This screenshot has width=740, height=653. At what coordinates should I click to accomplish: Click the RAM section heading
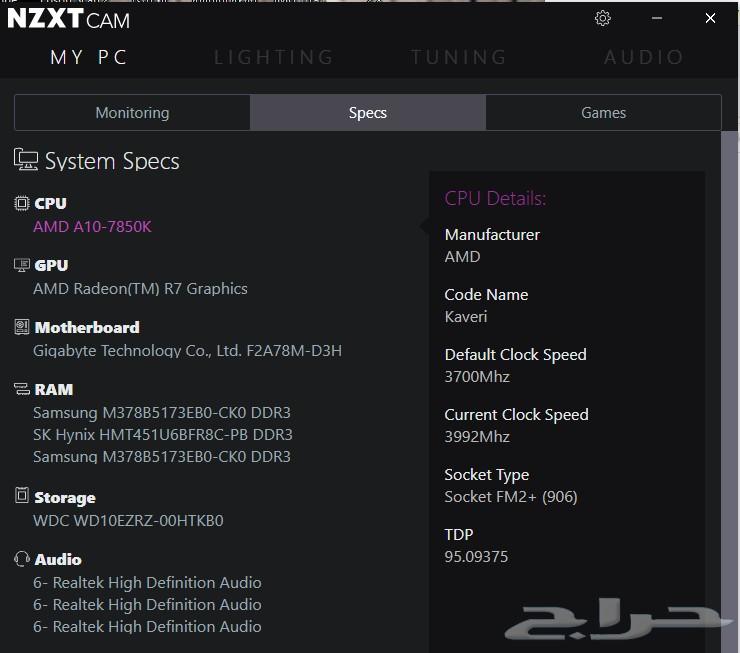(54, 389)
